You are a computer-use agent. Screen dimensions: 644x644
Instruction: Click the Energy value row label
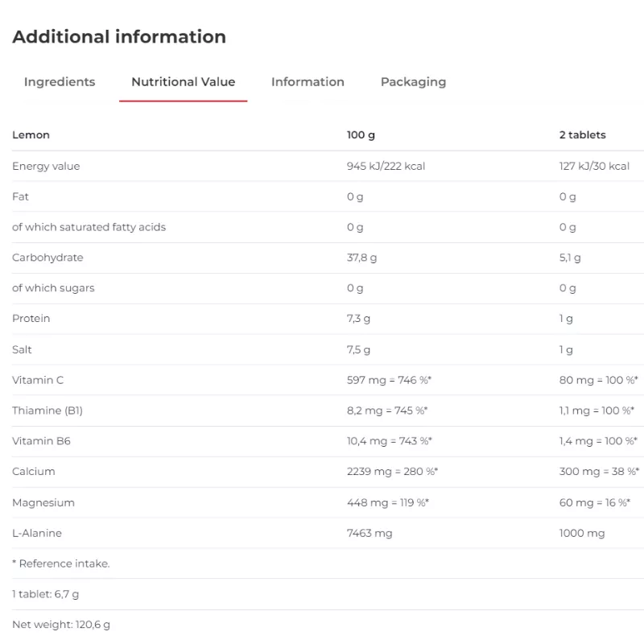tap(46, 166)
